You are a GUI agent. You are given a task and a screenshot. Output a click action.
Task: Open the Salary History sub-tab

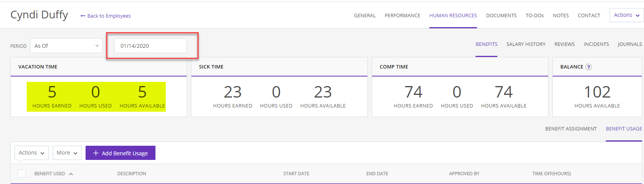[526, 44]
